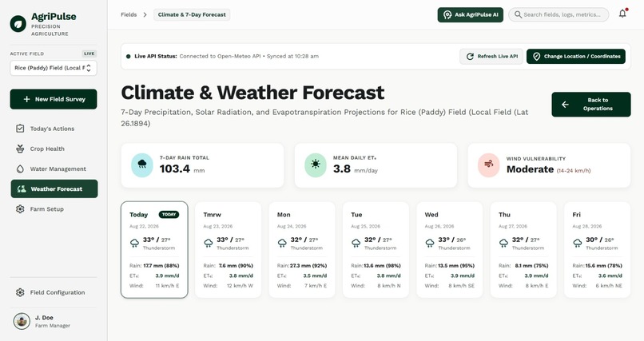Click the Thu card thunderstorm icon

click(503, 243)
